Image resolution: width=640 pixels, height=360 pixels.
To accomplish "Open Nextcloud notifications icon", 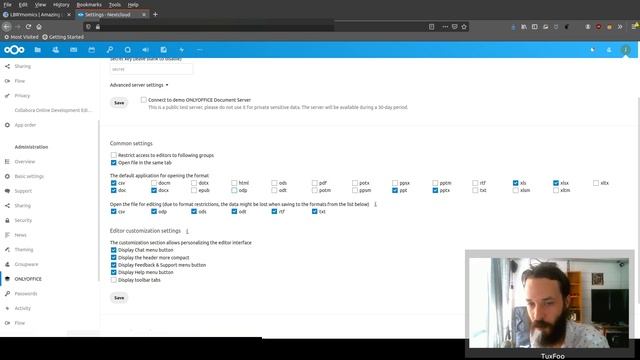I will click(x=593, y=50).
